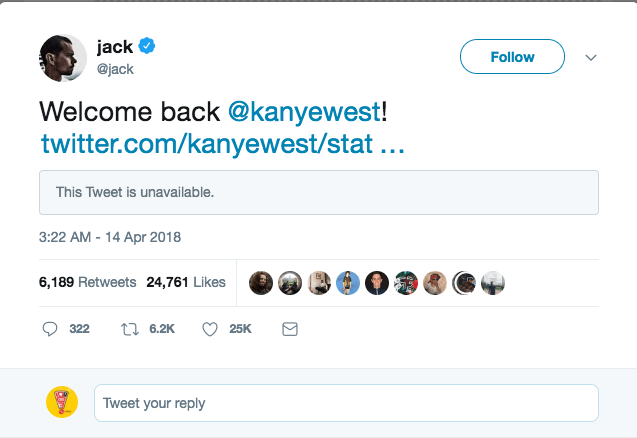
Task: Click the unavailable tweet box
Action: click(x=318, y=192)
